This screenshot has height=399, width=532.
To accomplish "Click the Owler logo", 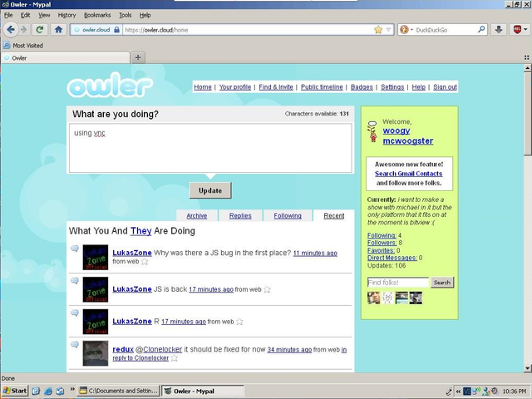I will click(x=110, y=85).
